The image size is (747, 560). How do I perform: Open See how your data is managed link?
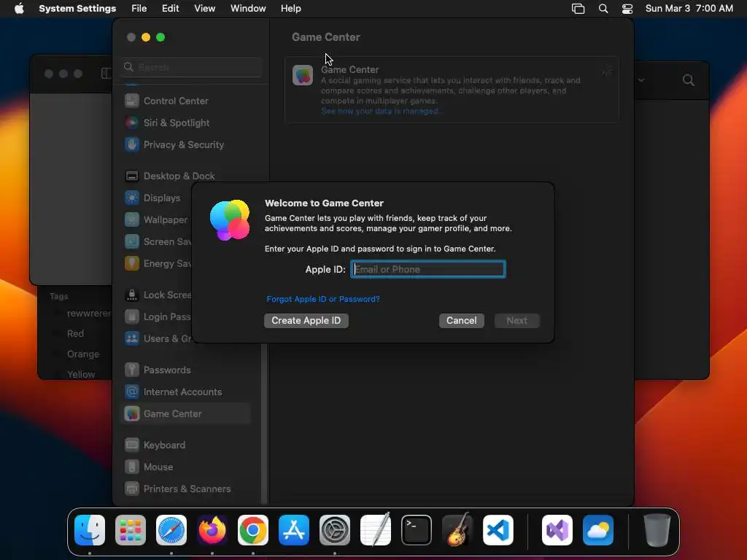382,111
